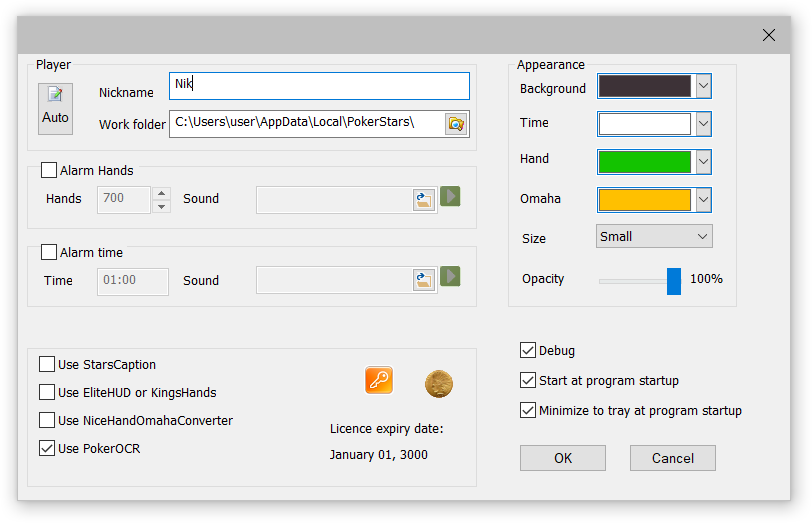
Task: Click the orange licence key icon
Action: click(379, 381)
